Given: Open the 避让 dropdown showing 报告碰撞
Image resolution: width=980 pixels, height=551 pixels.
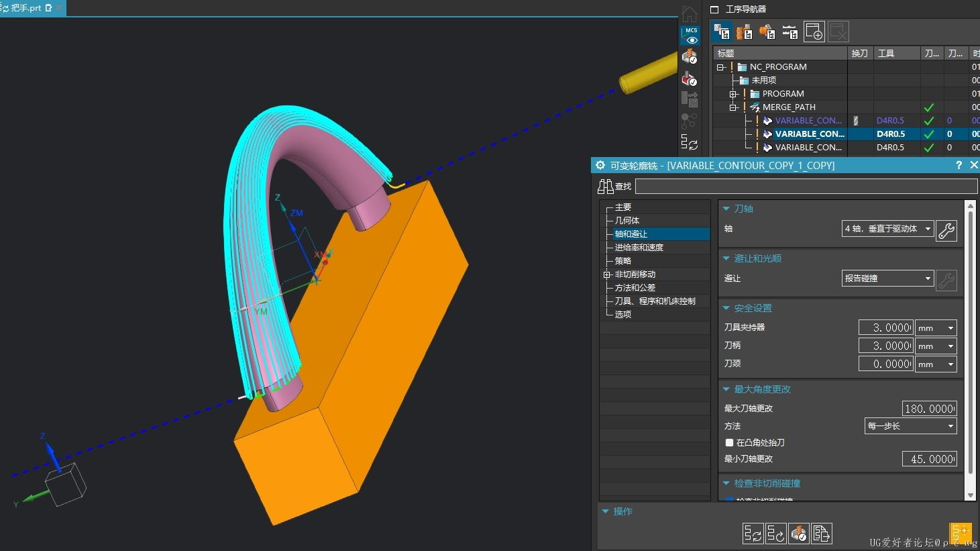Looking at the screenshot, I should pyautogui.click(x=887, y=279).
